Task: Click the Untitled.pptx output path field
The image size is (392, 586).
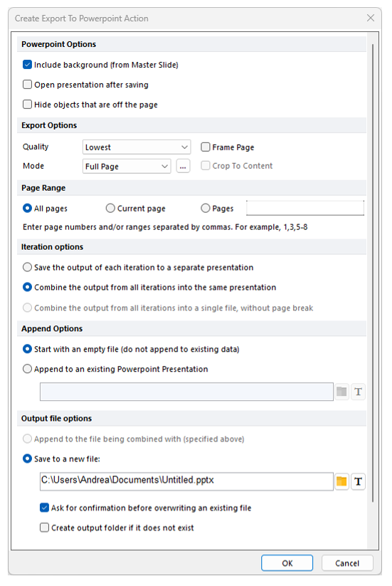Action: (186, 481)
